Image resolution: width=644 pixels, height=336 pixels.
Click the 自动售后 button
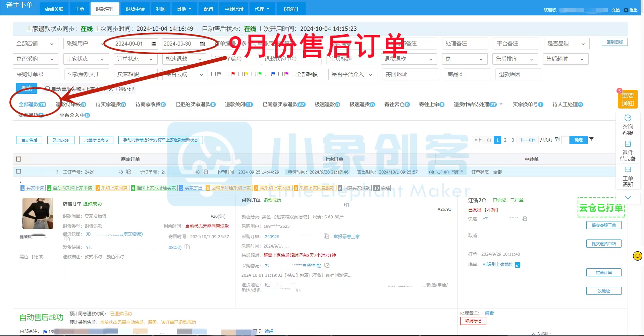(x=29, y=140)
